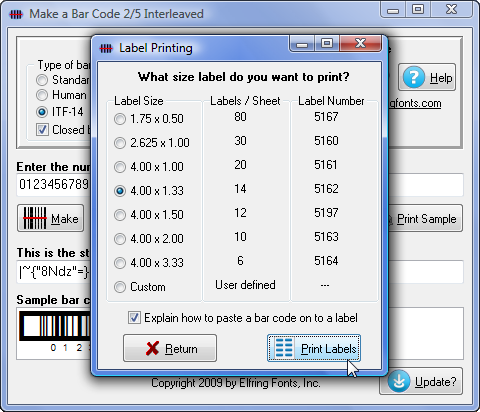The width and height of the screenshot is (480, 412).
Task: Select the Human readable bar code radio
Action: [42, 95]
